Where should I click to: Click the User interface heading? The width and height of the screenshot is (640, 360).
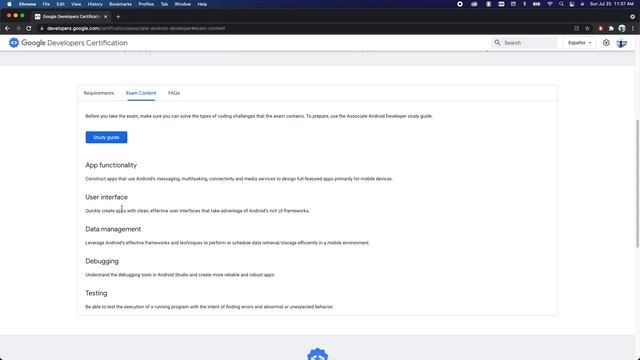tap(107, 197)
